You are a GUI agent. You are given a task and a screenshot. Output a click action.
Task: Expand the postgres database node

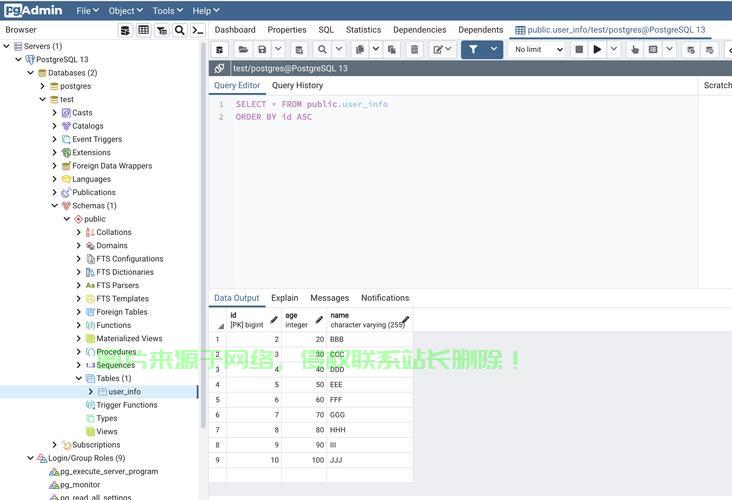click(42, 86)
